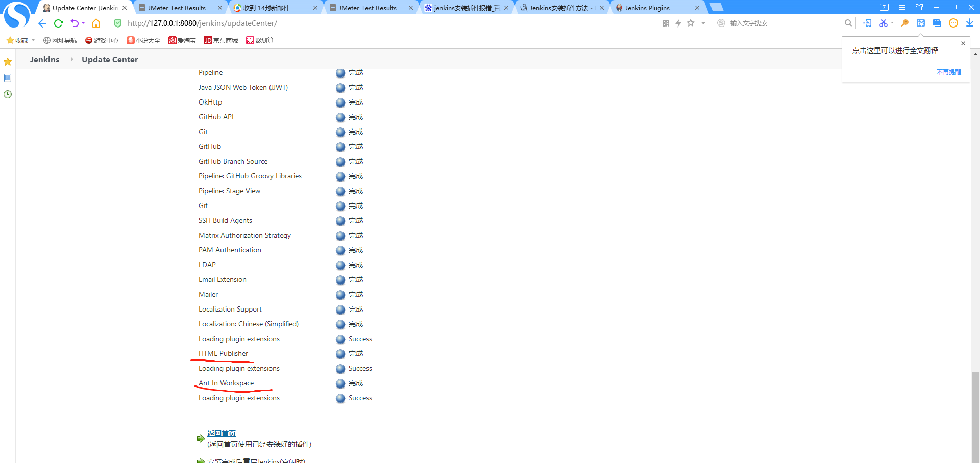This screenshot has width=980, height=463.
Task: Open sidebar reading list icon
Action: pyautogui.click(x=8, y=78)
